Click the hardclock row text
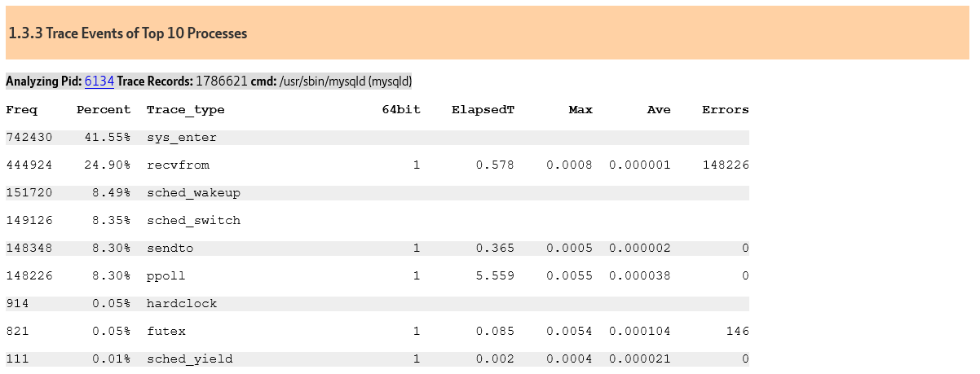 [182, 304]
